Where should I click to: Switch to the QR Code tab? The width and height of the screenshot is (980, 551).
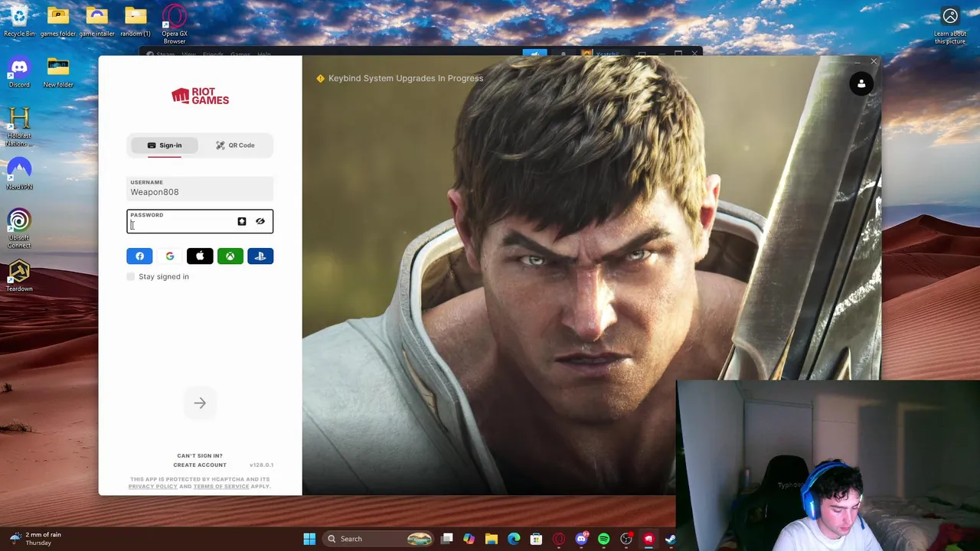click(235, 145)
